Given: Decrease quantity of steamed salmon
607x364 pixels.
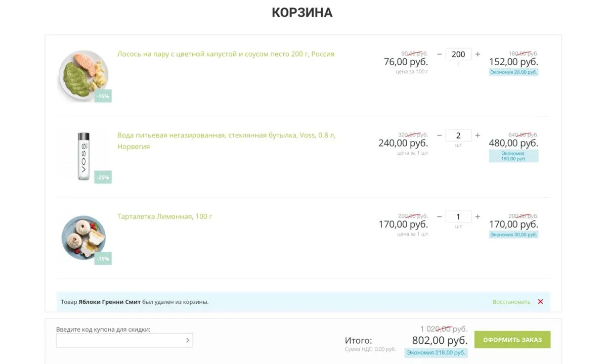Looking at the screenshot, I should pyautogui.click(x=439, y=54).
